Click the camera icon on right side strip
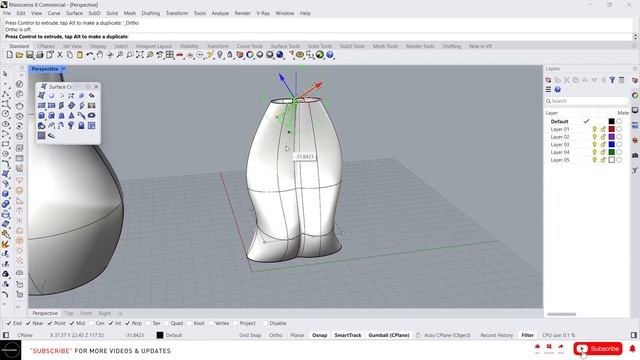The image size is (640, 360). coord(635,155)
